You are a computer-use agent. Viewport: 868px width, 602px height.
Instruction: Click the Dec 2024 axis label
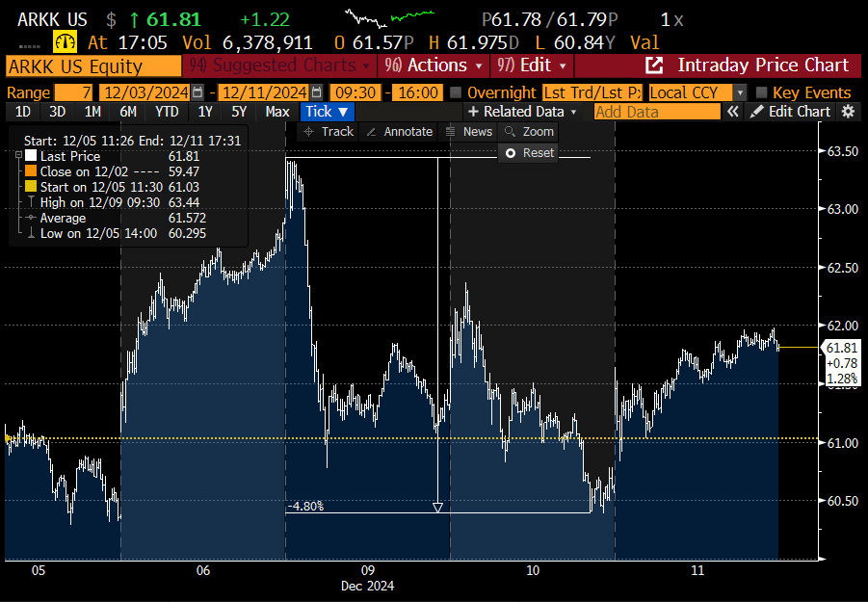[x=368, y=586]
